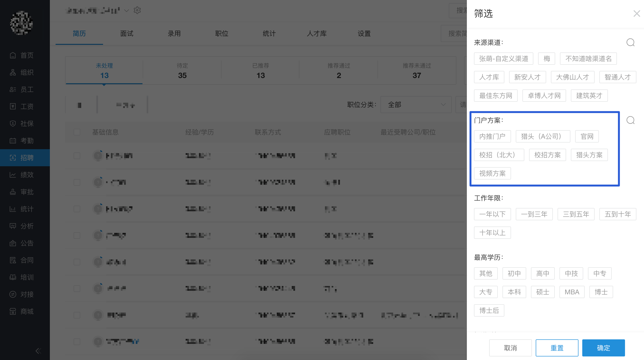Screen dimensions: 644x360
Task: Select the 已推荐 13 status tab
Action: point(260,71)
